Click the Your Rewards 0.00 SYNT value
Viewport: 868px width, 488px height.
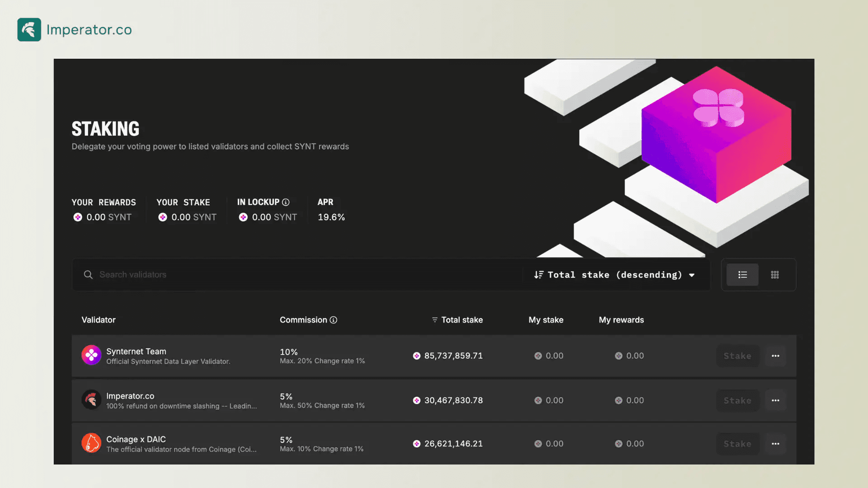109,217
